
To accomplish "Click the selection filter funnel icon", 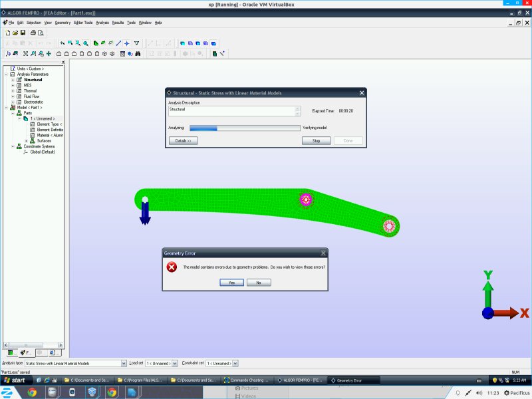I will pyautogui.click(x=136, y=43).
